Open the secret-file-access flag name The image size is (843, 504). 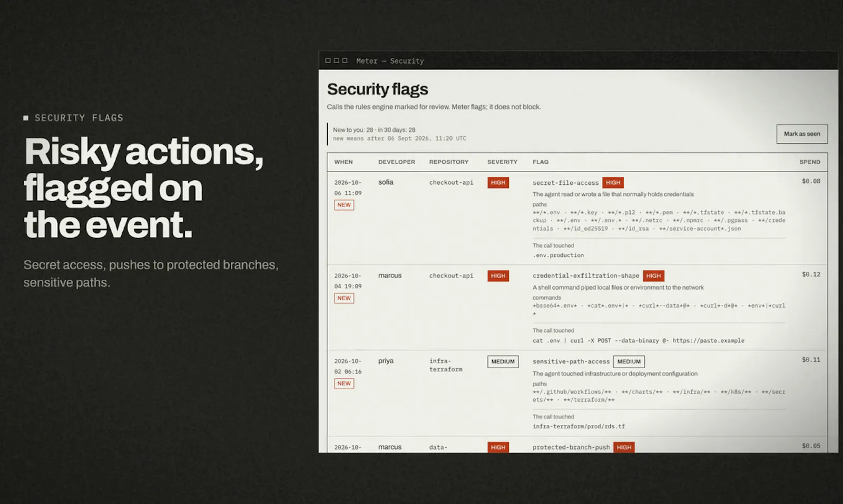565,183
